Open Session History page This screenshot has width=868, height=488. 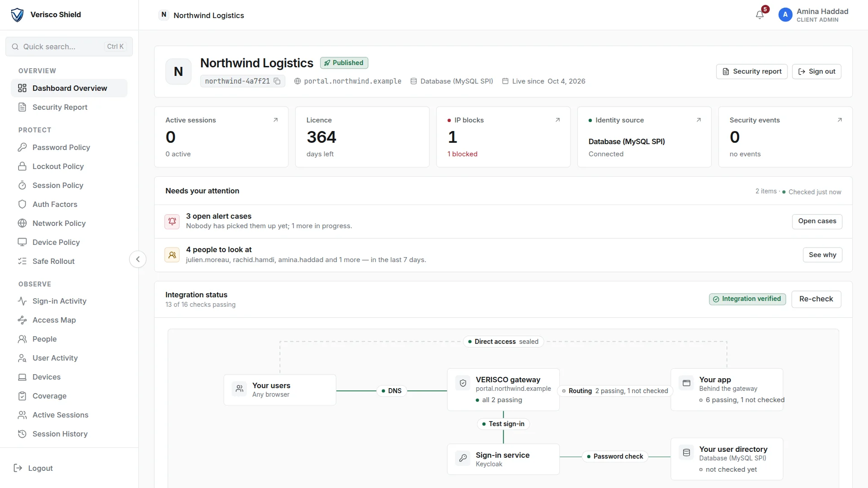pyautogui.click(x=69, y=434)
